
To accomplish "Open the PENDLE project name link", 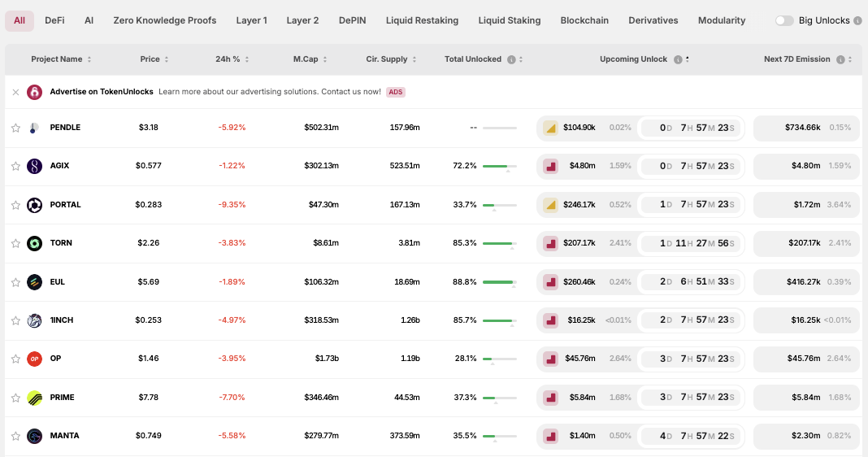I will tap(65, 128).
